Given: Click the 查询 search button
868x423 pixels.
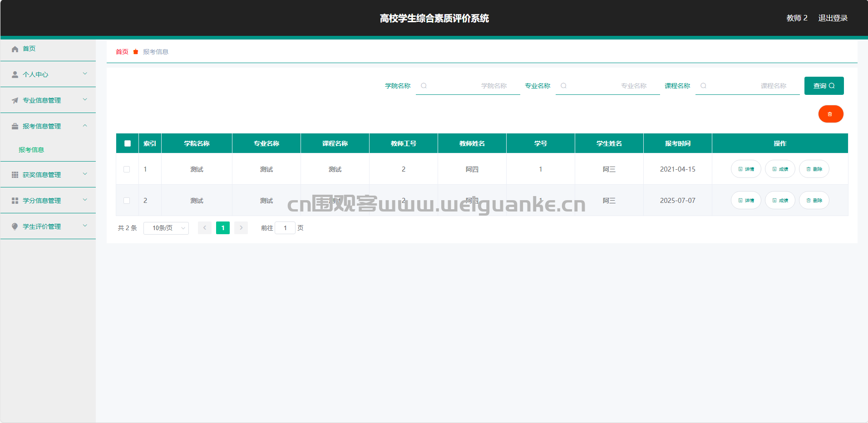Looking at the screenshot, I should 824,86.
